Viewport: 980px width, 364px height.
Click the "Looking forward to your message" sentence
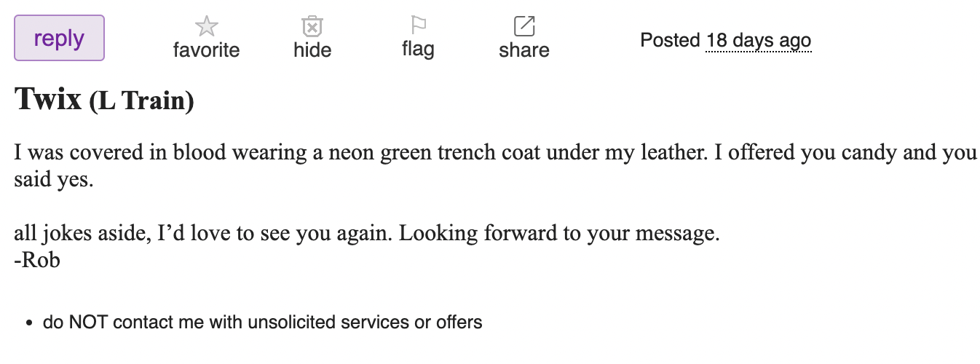click(559, 234)
